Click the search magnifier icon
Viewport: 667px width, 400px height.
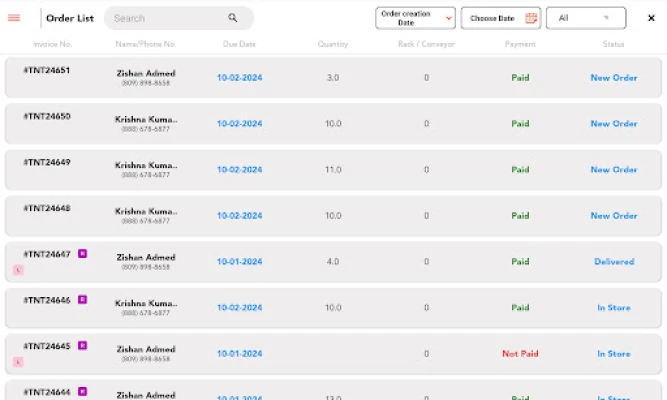(x=233, y=18)
